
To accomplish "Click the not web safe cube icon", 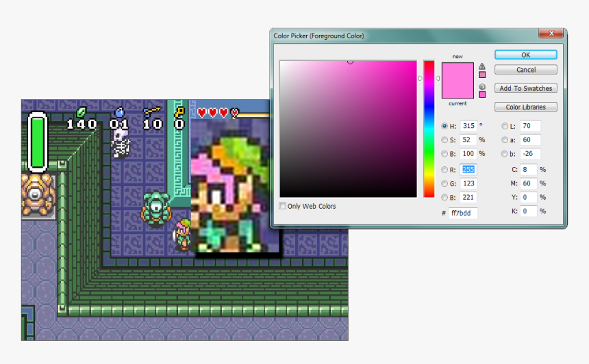I will coord(482,86).
